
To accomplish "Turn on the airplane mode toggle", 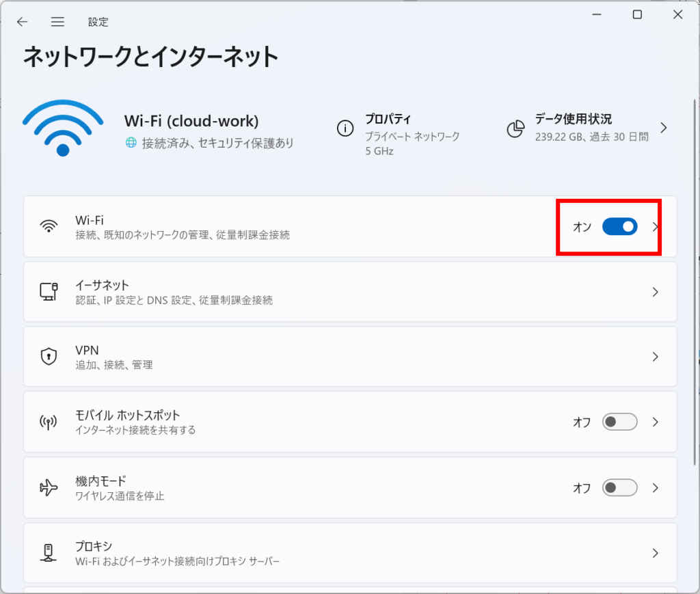I will pos(619,488).
